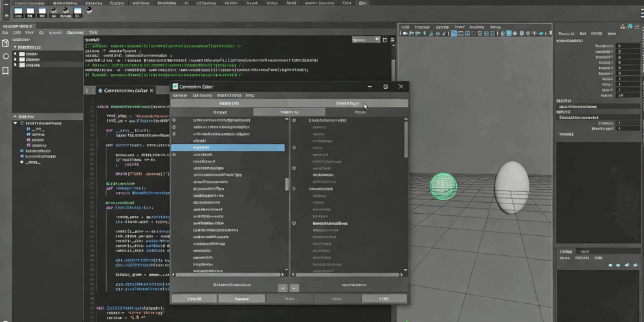Click the maximize panel icon in script editor header
Viewport: 644px width, 322px height.
[x=384, y=40]
